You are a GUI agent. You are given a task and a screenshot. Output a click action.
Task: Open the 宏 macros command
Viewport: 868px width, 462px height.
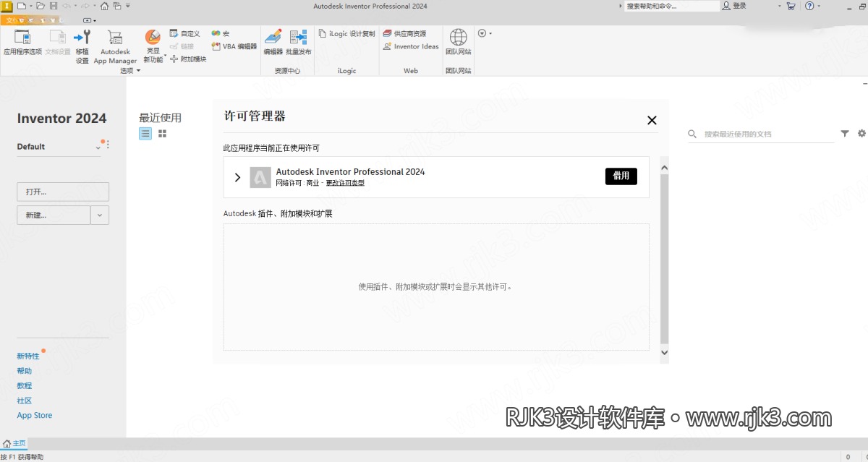221,33
